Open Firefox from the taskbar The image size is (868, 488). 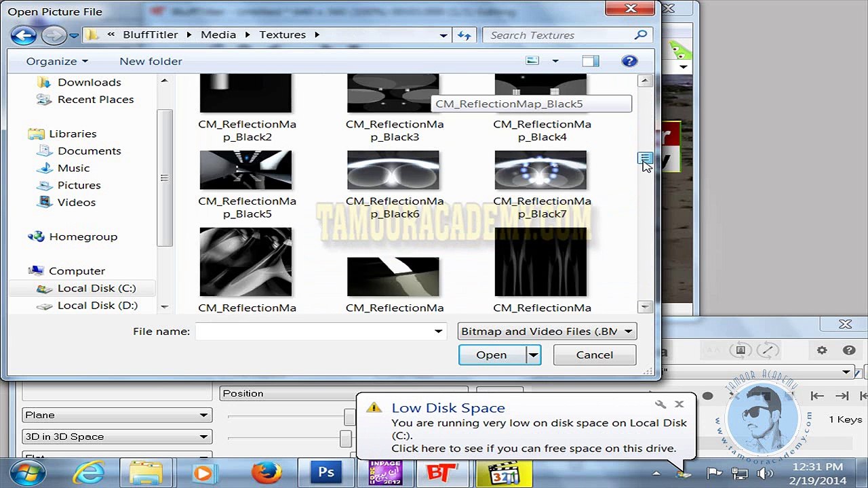pos(266,472)
